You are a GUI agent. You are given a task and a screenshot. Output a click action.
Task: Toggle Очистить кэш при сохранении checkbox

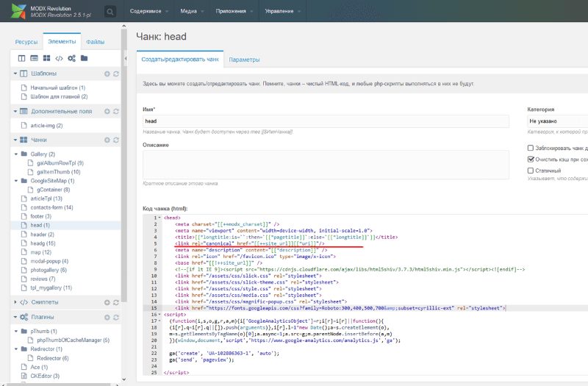[530, 159]
